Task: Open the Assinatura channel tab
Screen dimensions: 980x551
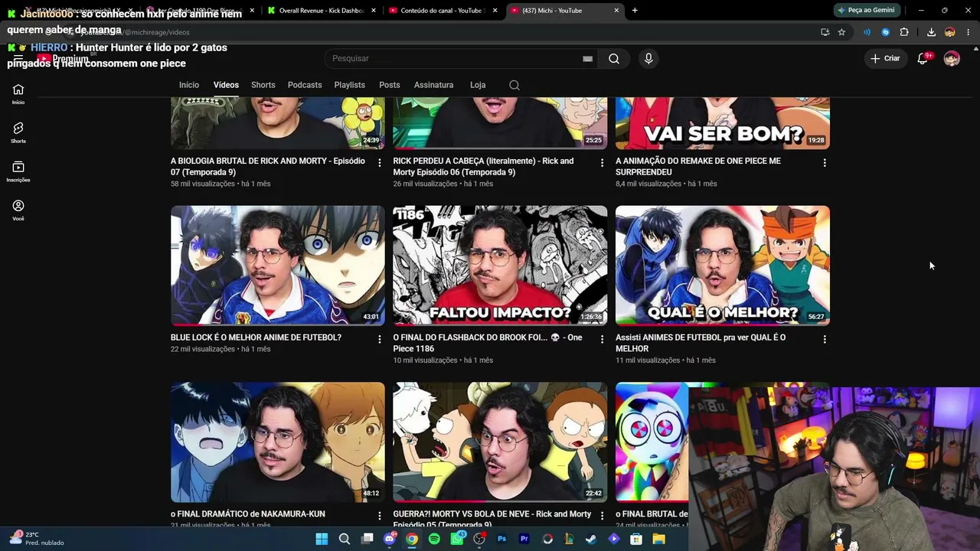Action: [x=434, y=85]
